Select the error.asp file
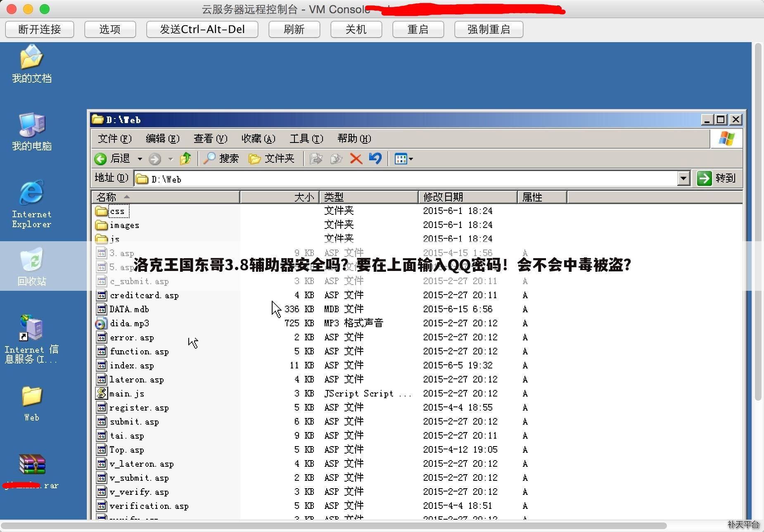Screen dimensions: 764x532 (125, 337)
